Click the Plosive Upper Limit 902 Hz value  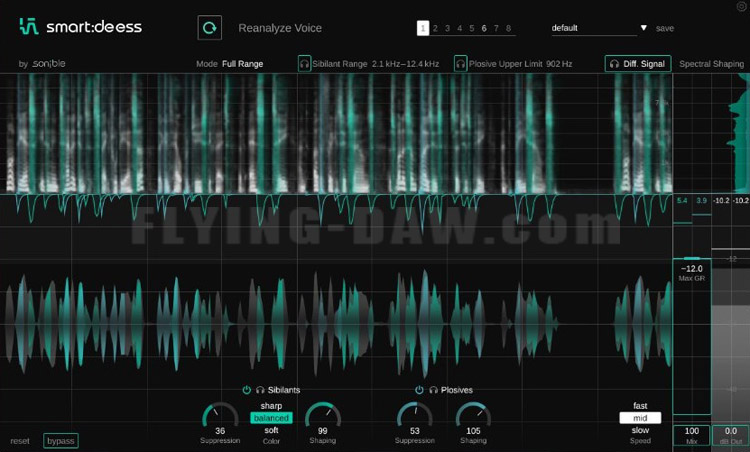tap(559, 64)
